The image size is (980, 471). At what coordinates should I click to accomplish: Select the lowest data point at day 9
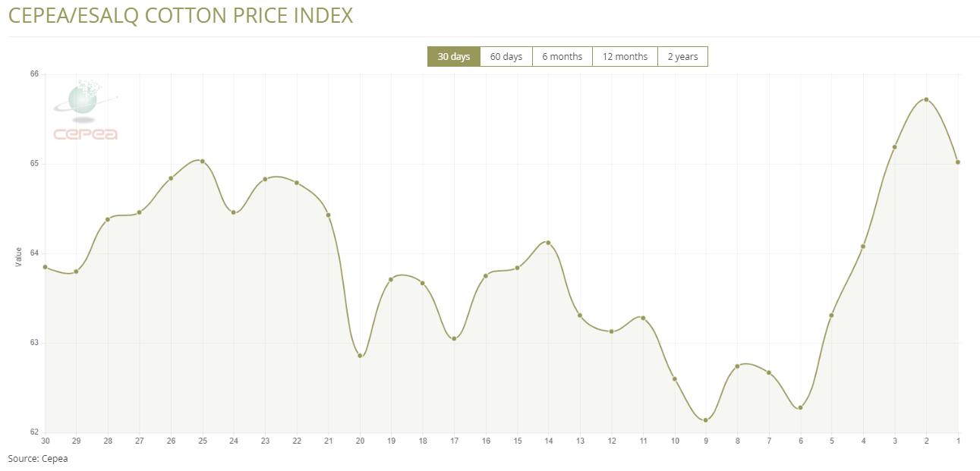tap(706, 420)
